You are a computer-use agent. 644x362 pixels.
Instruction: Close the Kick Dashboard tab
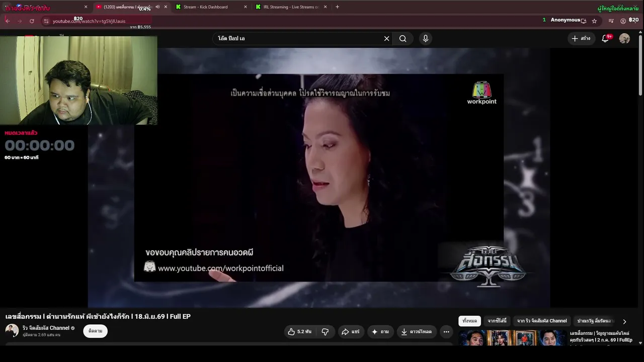[x=246, y=7]
